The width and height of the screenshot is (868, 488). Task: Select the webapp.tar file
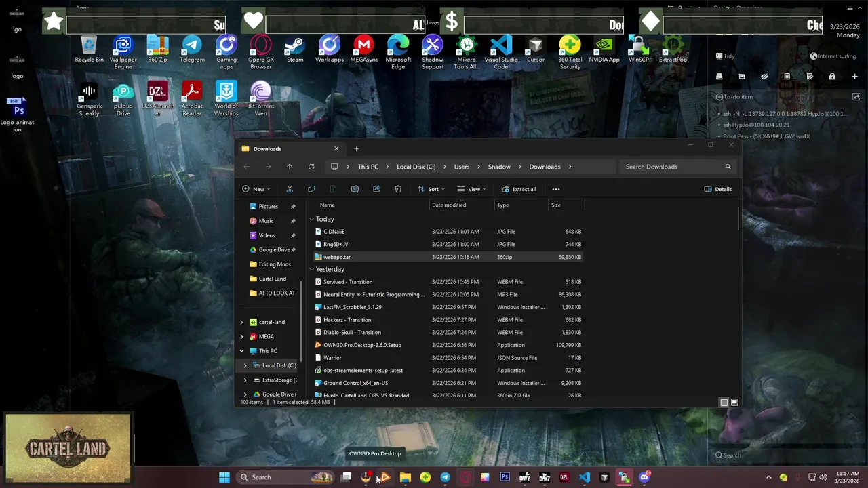448,257
